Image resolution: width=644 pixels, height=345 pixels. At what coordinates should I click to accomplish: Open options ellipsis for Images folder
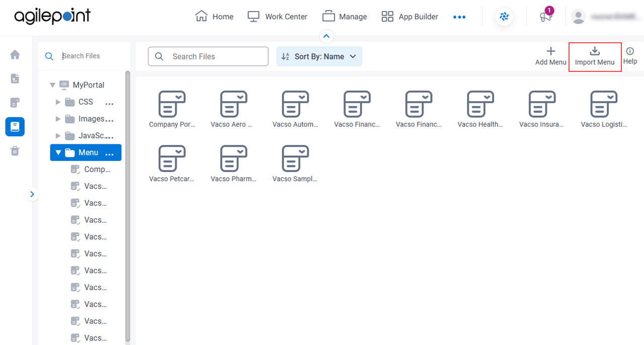pos(109,121)
